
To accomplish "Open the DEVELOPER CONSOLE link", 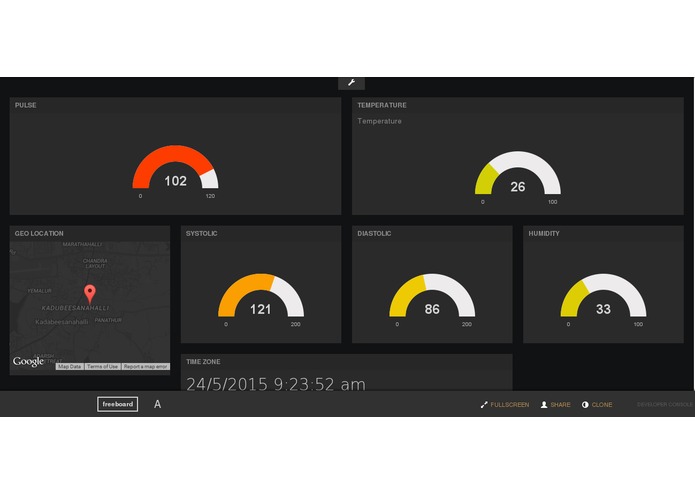I will pos(664,405).
